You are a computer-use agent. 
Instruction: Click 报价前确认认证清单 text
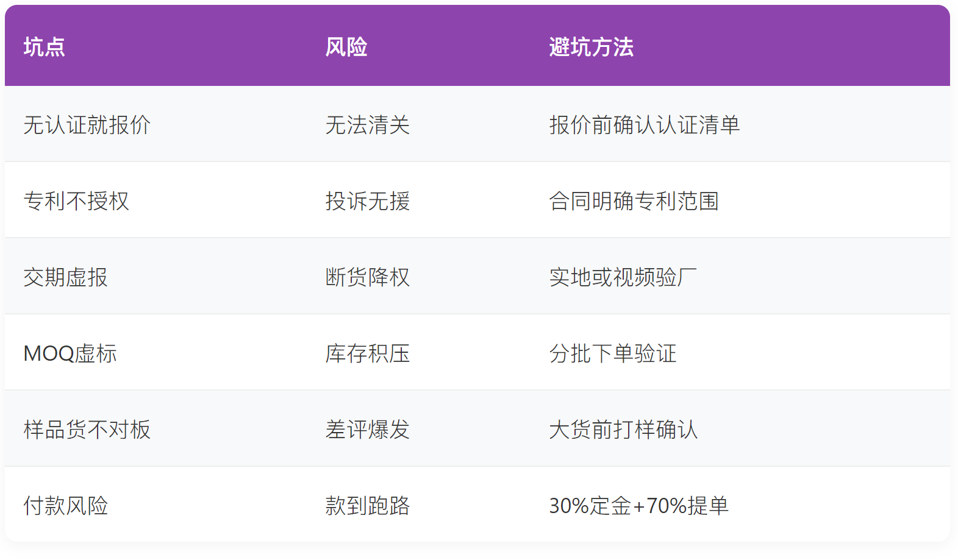click(x=645, y=125)
